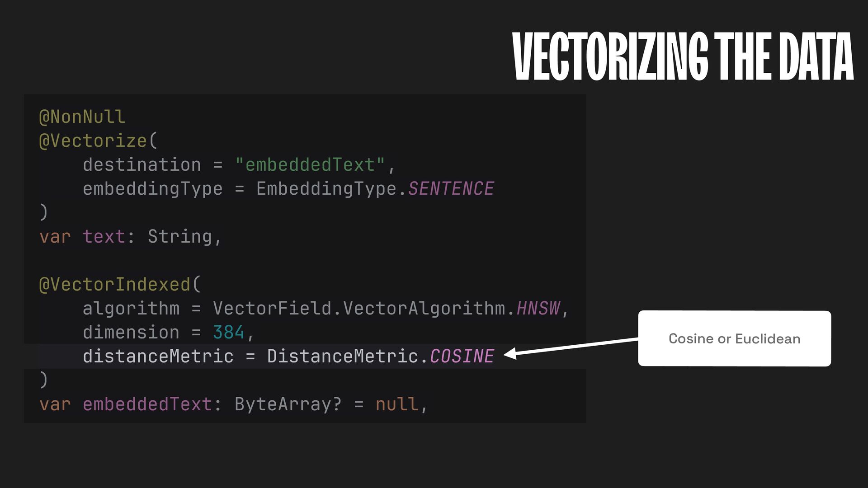Screen dimensions: 868x488
Task: Click the embeddingType parameter name
Action: (x=152, y=189)
